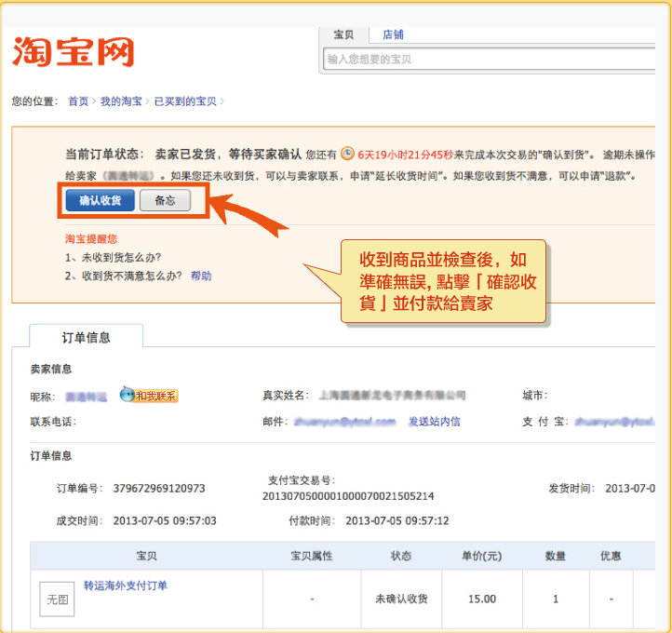672x633 pixels.
Task: Open 我的淘宝 breadcrumb link
Action: click(x=121, y=101)
